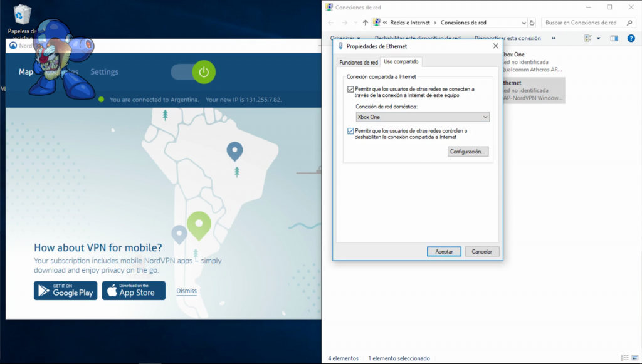Refresh the Conexiones de red address bar
The image size is (642, 364).
pyautogui.click(x=532, y=23)
